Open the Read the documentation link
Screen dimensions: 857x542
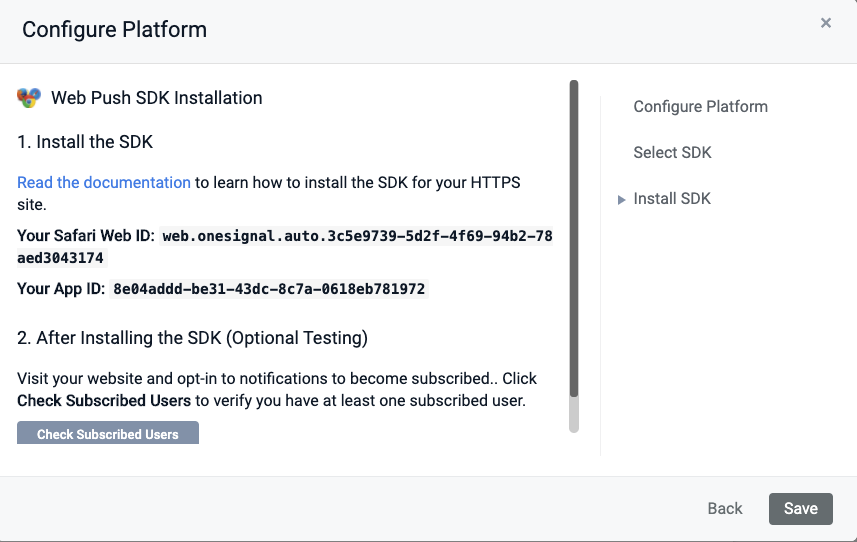coord(104,182)
